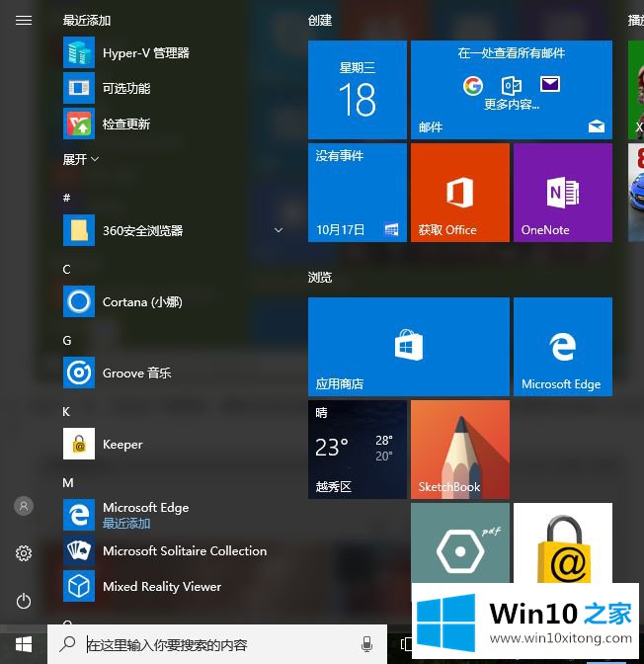
Task: Click the K letter group header
Action: click(66, 411)
